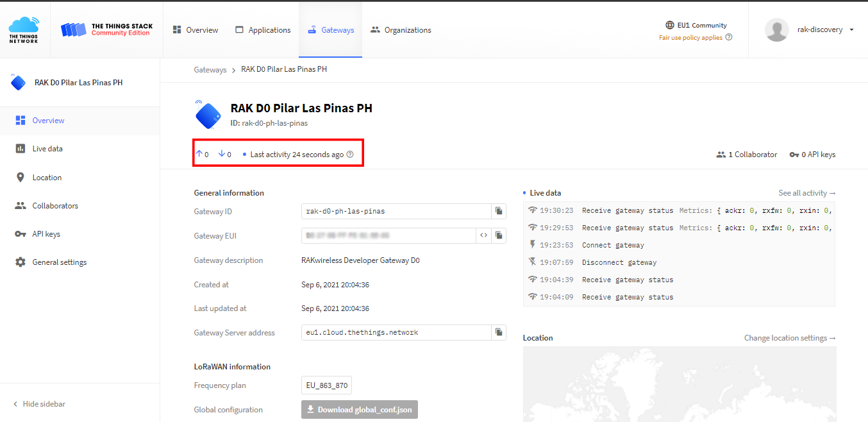Viewport: 868px width, 422px height.
Task: Switch to the Gateways tab
Action: tap(330, 30)
